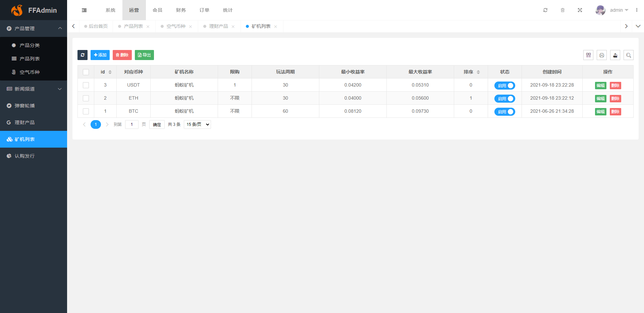Open column filter grid icon
This screenshot has width=644, height=313.
588,55
